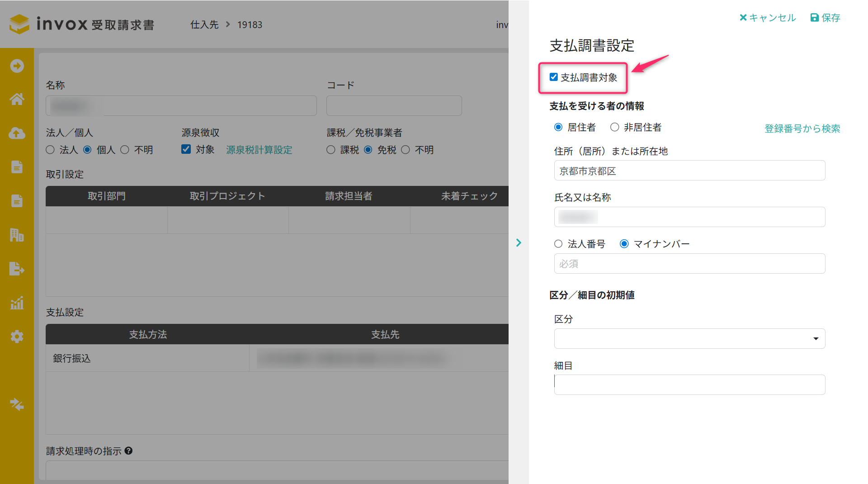Click the home icon in sidebar

pyautogui.click(x=17, y=99)
